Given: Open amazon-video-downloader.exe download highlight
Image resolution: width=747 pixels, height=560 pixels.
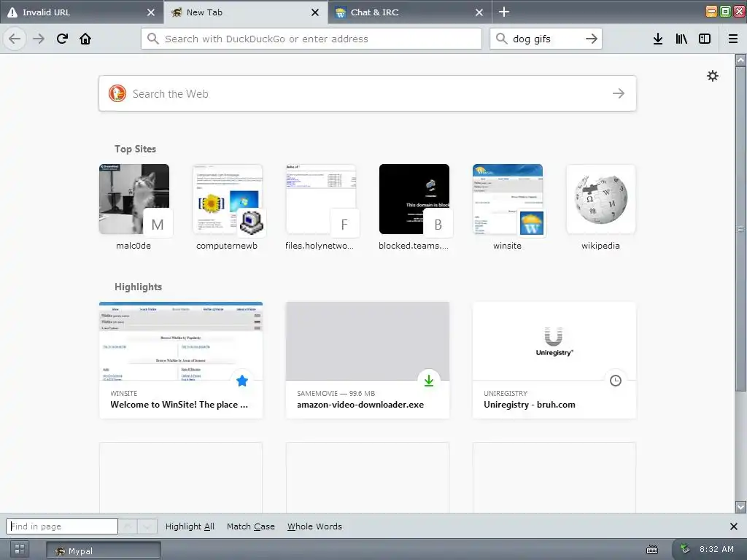Looking at the screenshot, I should click(x=368, y=360).
